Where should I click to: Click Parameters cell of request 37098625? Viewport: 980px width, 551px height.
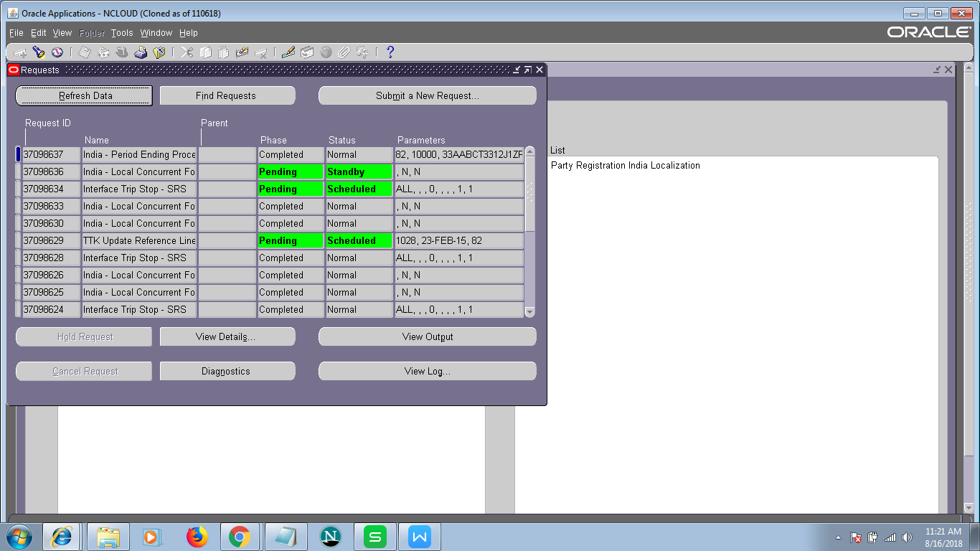click(x=459, y=292)
